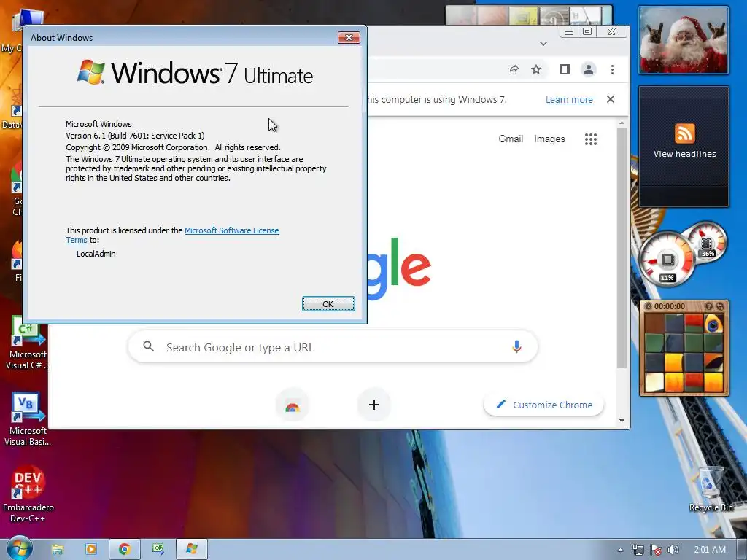
Task: Click OK in About Windows dialog
Action: tap(328, 304)
